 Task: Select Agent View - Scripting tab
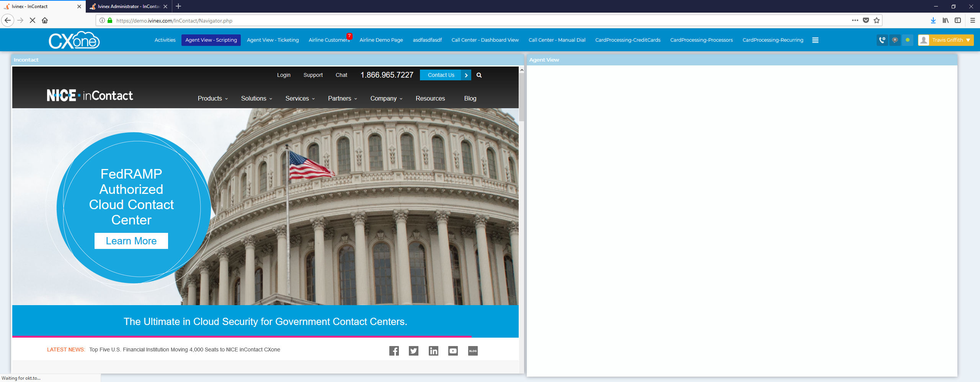point(211,40)
